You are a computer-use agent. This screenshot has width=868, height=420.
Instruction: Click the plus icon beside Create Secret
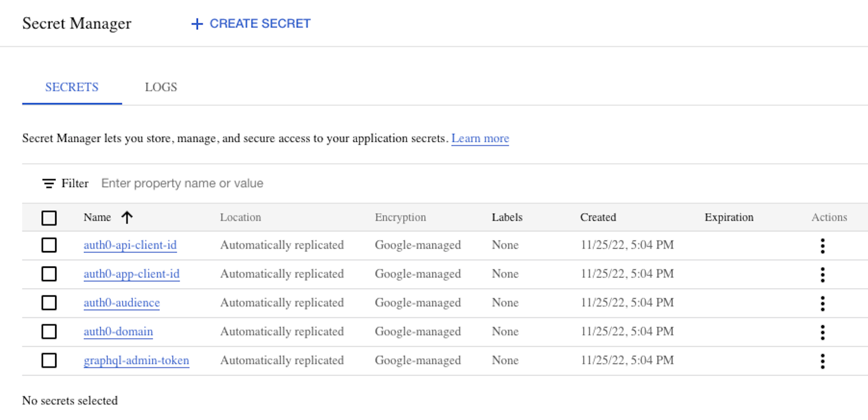197,24
